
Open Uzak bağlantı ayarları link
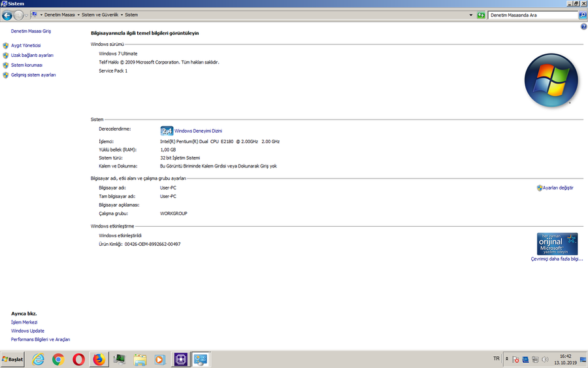(32, 55)
